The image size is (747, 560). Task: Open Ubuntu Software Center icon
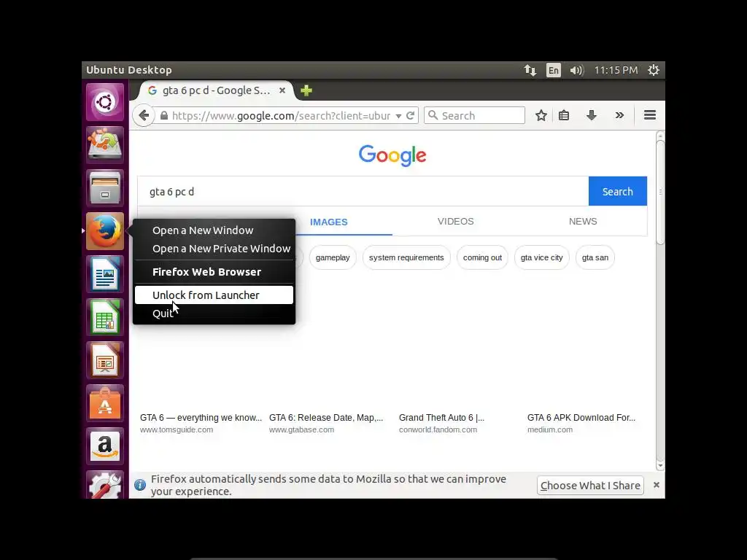(x=105, y=403)
